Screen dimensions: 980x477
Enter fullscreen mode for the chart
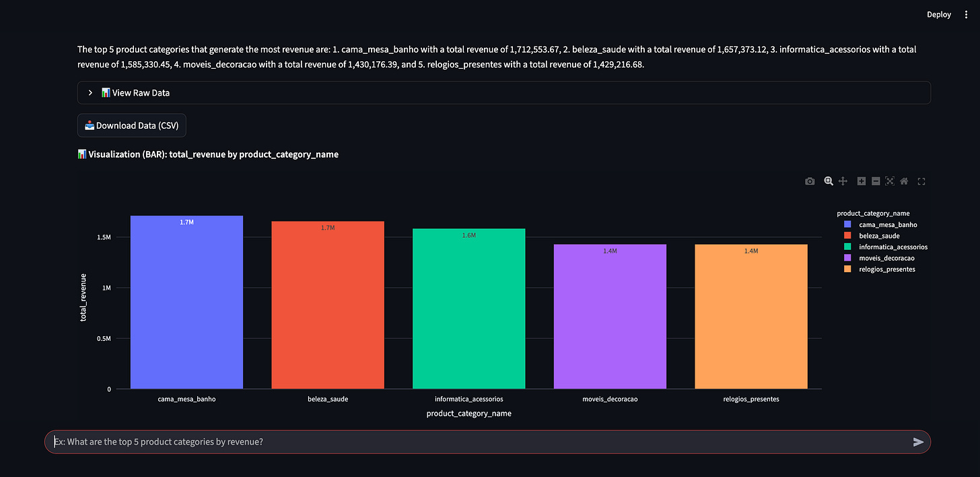921,181
